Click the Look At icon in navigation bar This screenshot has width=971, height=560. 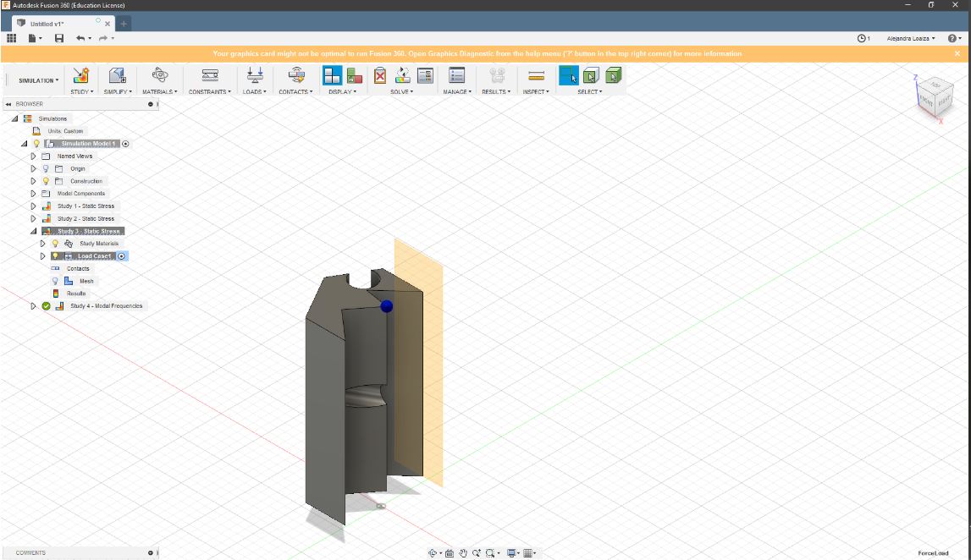(449, 553)
